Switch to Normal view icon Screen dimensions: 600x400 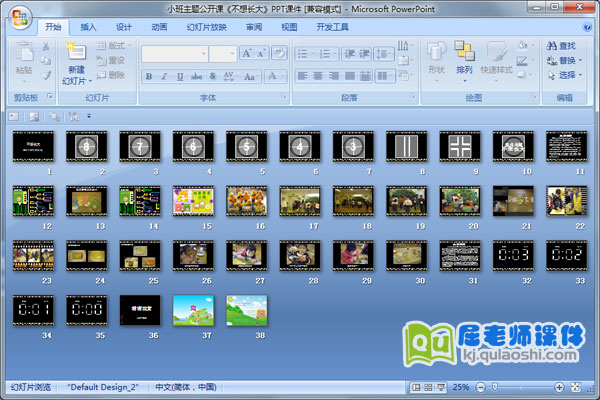coord(416,388)
